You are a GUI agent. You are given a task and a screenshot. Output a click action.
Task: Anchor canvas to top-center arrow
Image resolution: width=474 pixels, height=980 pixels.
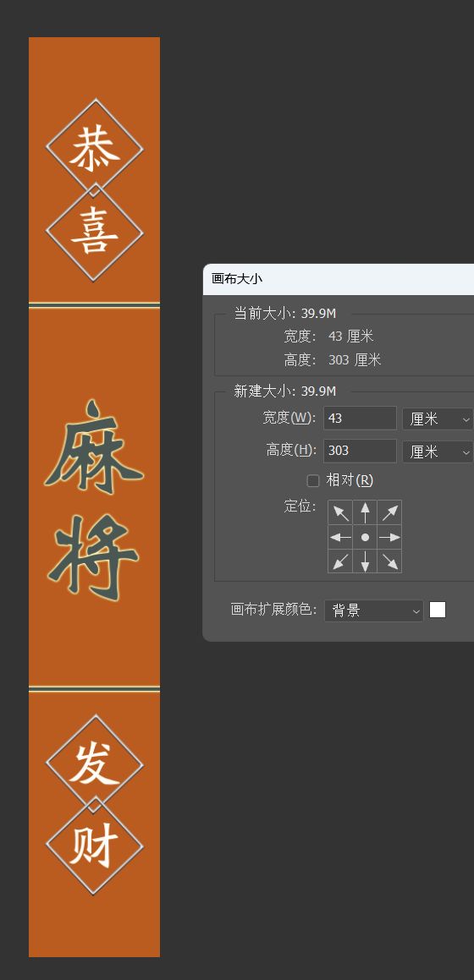pos(365,512)
